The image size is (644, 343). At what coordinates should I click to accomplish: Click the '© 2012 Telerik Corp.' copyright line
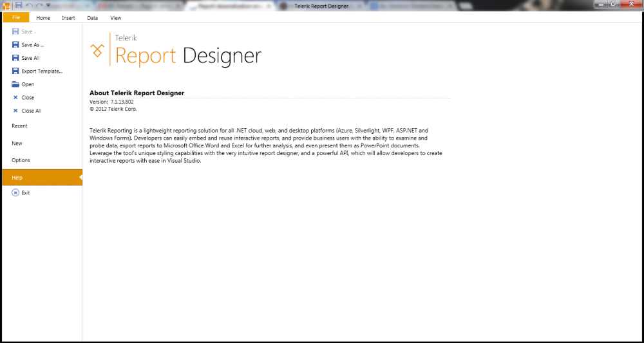click(x=113, y=109)
